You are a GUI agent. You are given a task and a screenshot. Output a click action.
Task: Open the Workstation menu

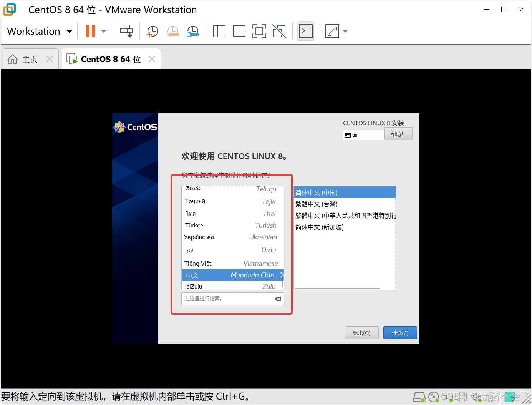[40, 31]
